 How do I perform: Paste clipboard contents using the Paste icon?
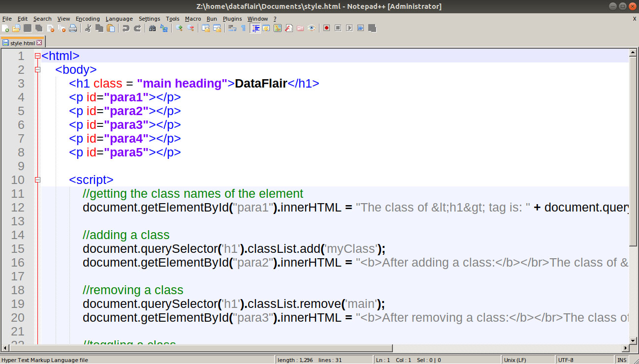110,28
